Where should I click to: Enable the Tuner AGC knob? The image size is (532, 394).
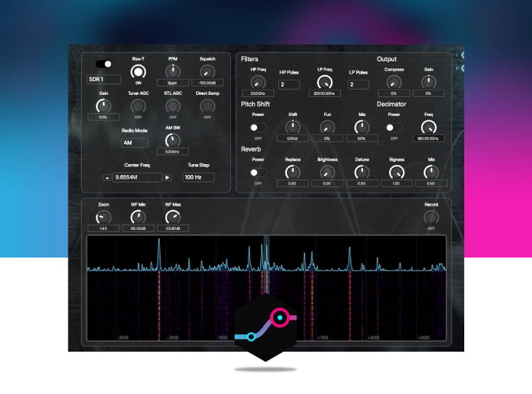pos(138,107)
